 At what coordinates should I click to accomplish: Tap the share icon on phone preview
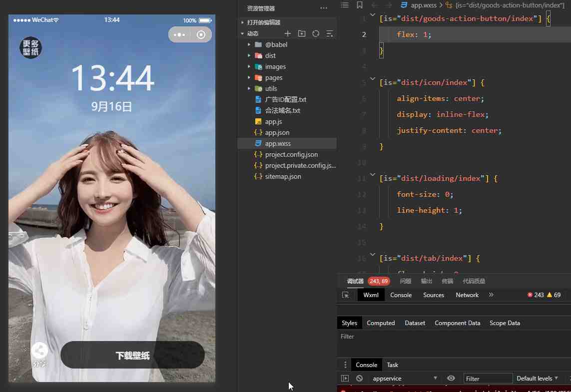39,351
